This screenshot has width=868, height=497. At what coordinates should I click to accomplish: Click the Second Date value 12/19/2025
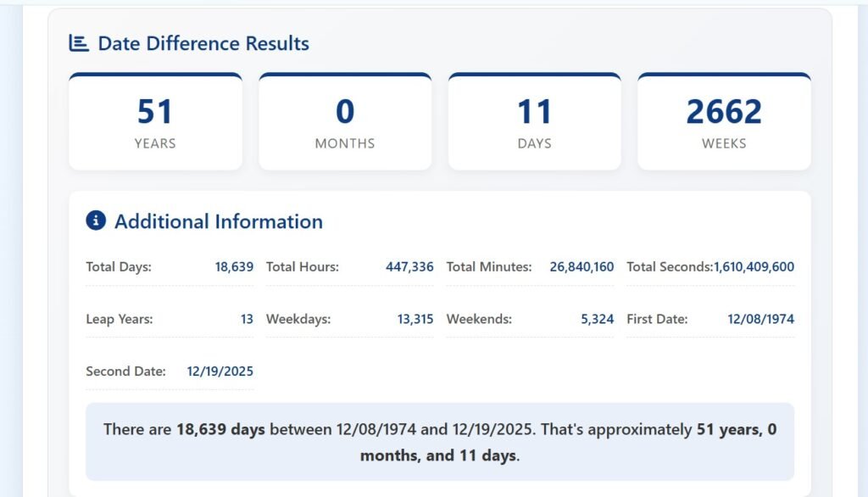pos(219,371)
